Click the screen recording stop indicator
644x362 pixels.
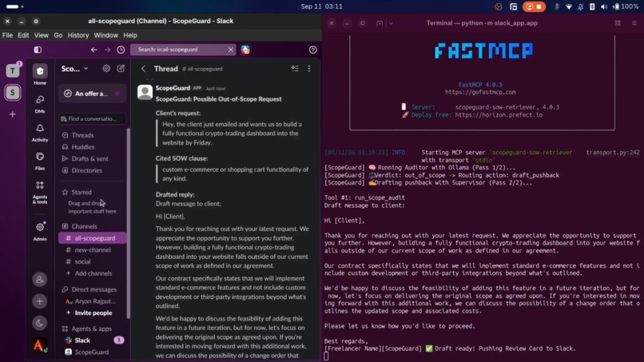click(534, 6)
